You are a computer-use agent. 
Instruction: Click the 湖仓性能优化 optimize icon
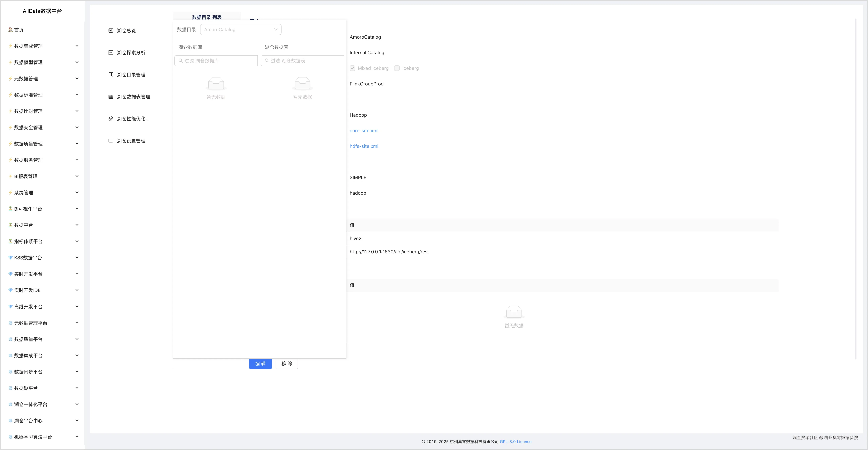(x=111, y=119)
